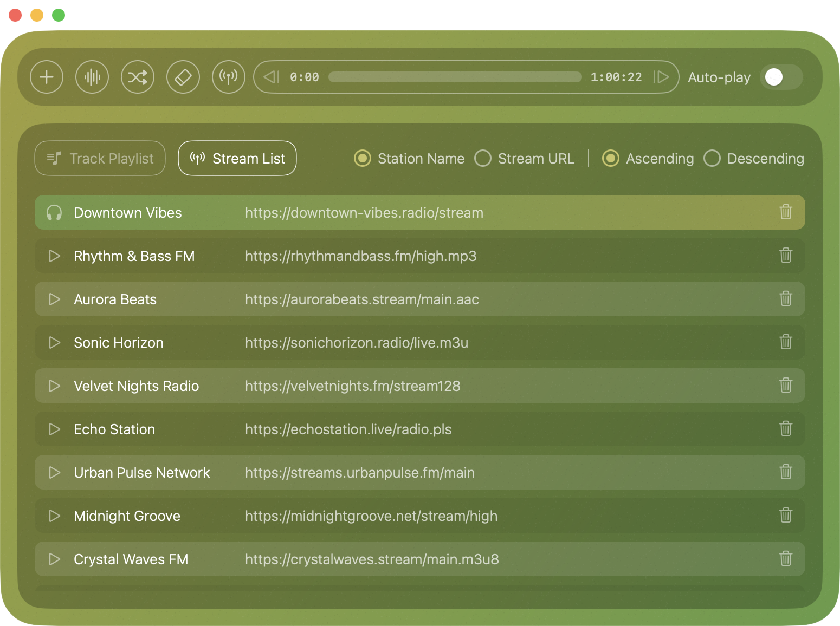
Task: Sort by Stream URL
Action: [483, 159]
